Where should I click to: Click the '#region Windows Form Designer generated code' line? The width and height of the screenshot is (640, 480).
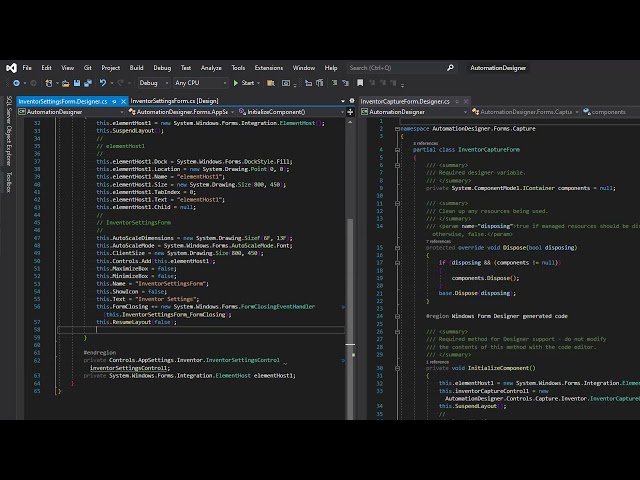tap(497, 316)
